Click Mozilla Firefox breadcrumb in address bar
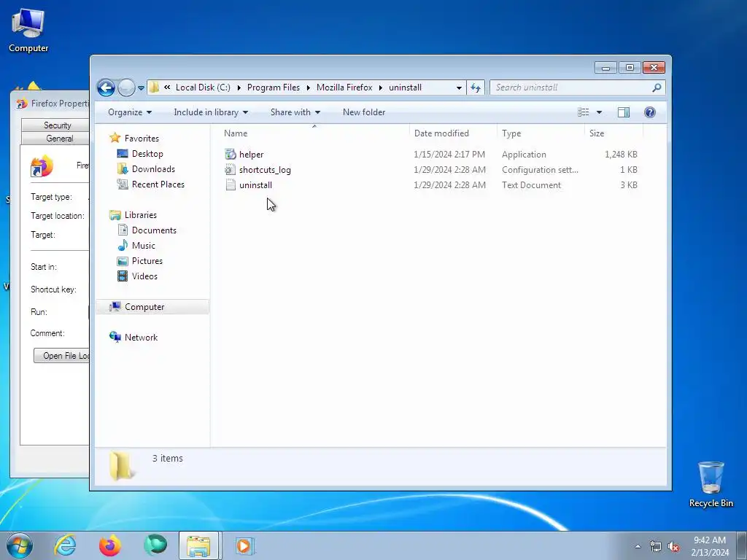This screenshot has width=747, height=560. 344,87
